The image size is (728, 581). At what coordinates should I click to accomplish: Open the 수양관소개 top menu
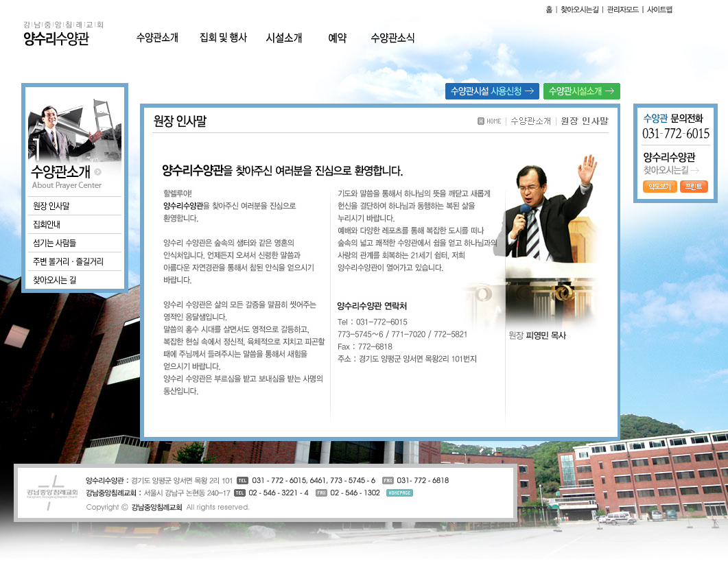pos(157,38)
